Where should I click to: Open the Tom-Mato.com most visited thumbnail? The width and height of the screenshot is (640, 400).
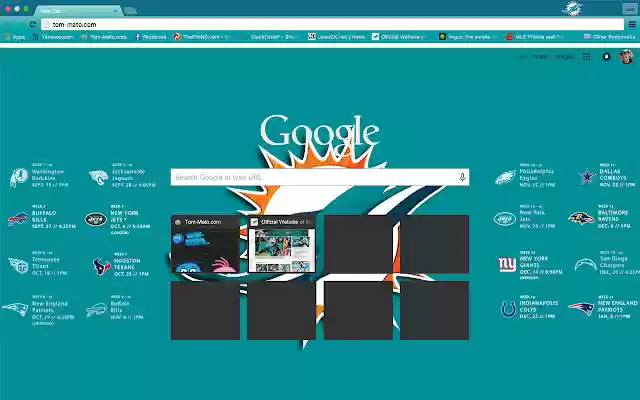click(205, 244)
